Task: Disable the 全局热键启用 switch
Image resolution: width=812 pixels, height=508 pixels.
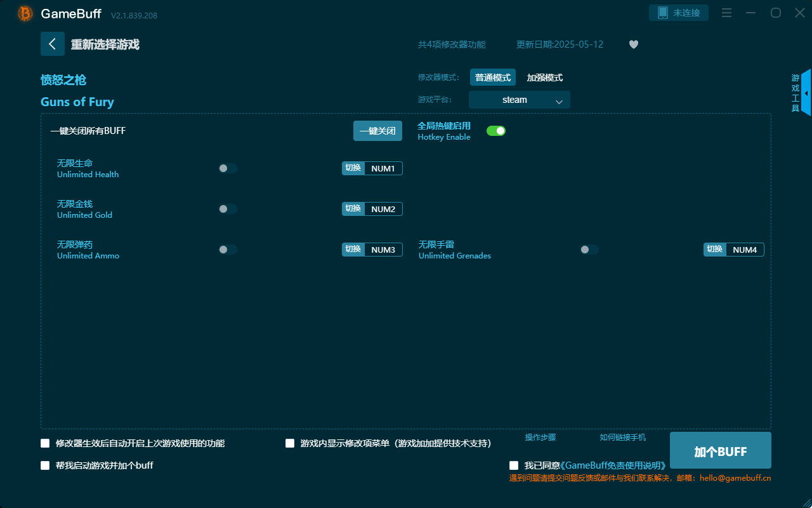Action: click(495, 130)
